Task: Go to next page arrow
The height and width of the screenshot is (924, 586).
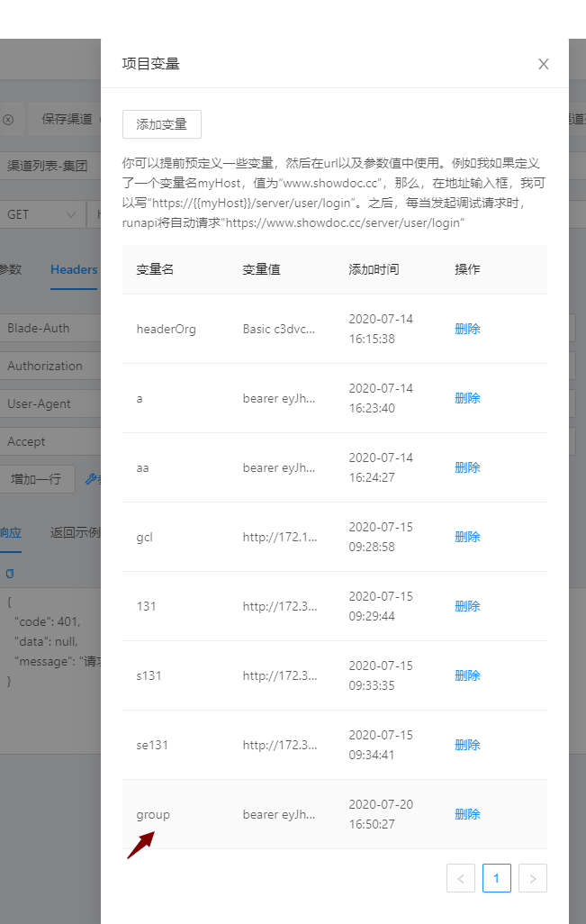Action: click(532, 878)
